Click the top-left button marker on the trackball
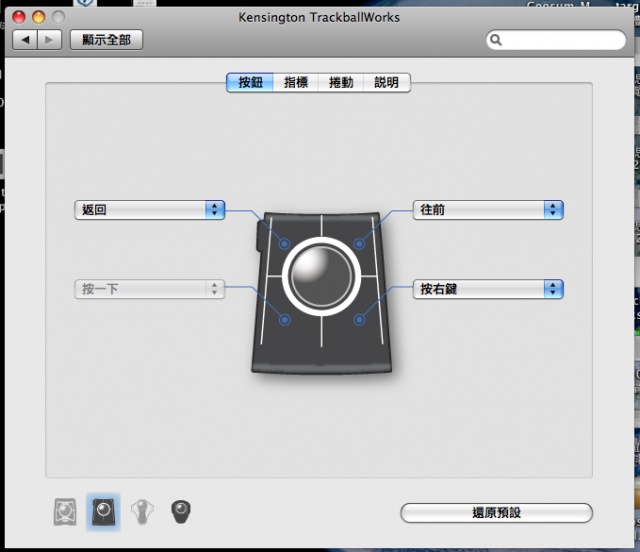 click(x=284, y=244)
